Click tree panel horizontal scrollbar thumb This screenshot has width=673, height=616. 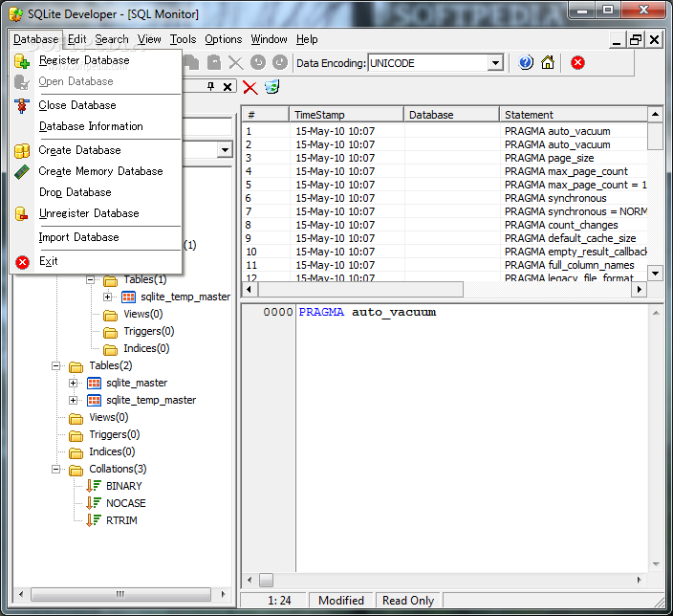tap(120, 595)
